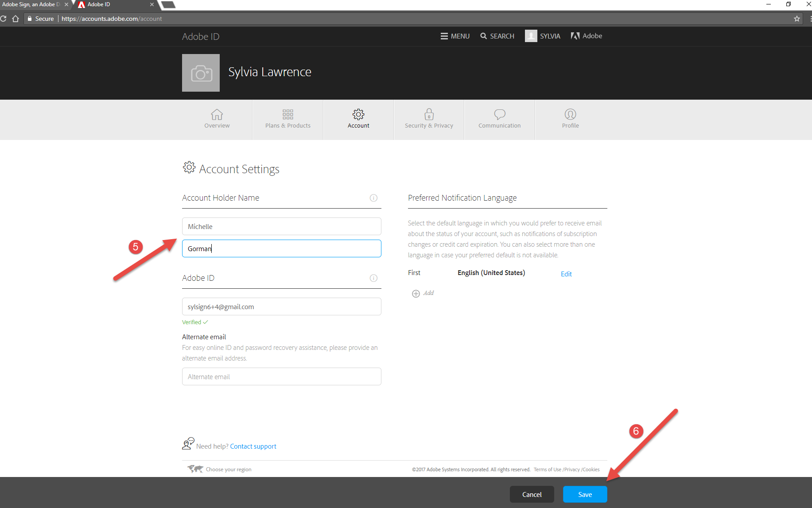Image resolution: width=812 pixels, height=508 pixels.
Task: Click info icon beside Adobe ID
Action: (373, 278)
